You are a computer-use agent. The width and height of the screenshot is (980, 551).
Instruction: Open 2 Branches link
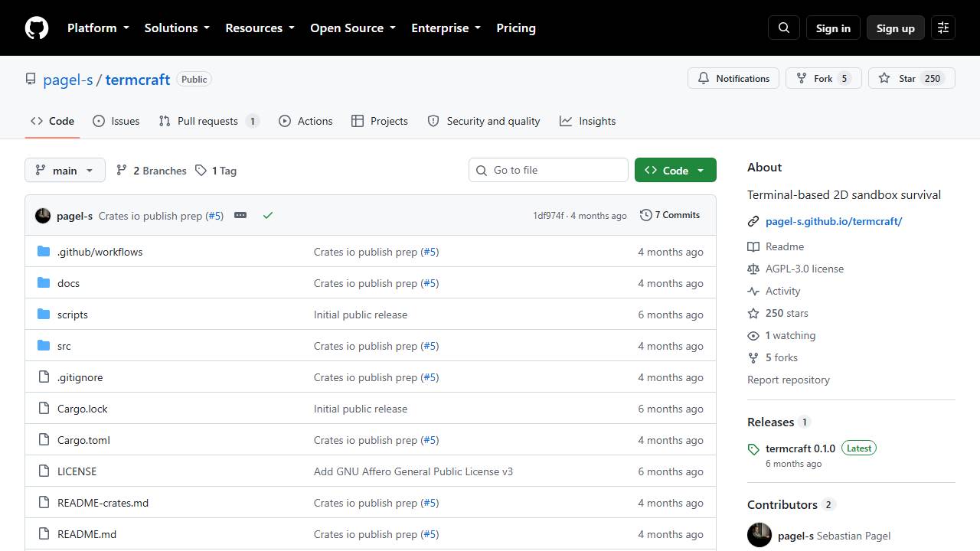point(152,171)
